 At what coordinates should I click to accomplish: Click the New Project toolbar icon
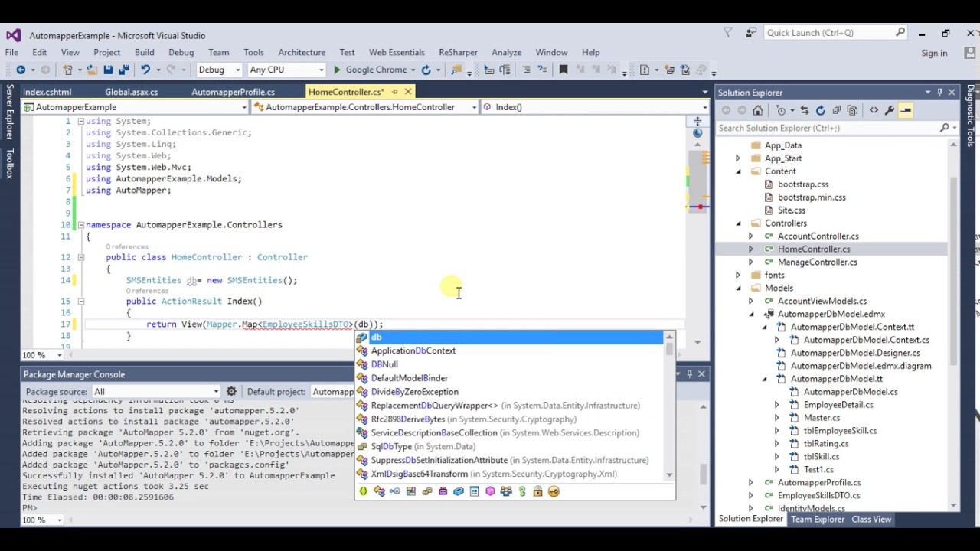tap(67, 70)
